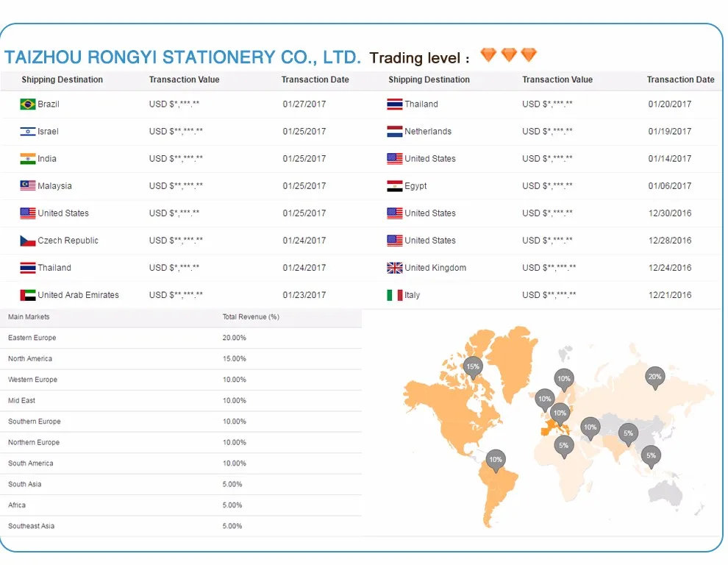The width and height of the screenshot is (728, 565).
Task: Click United States flag in the 01/14/2017 row
Action: pos(395,159)
